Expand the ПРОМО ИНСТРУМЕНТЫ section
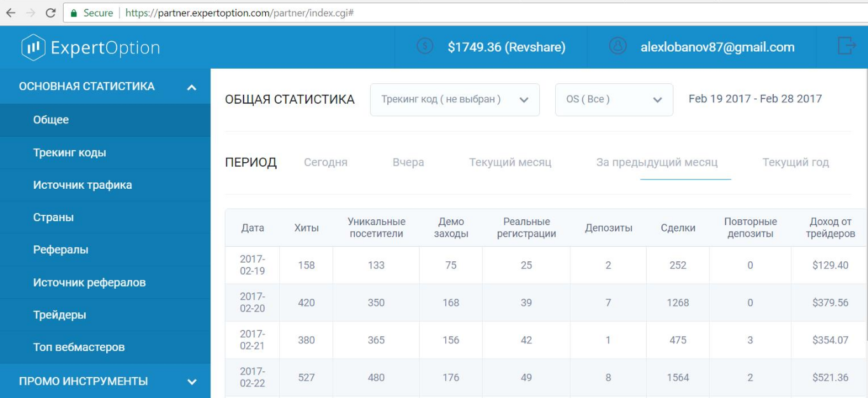 coord(191,381)
